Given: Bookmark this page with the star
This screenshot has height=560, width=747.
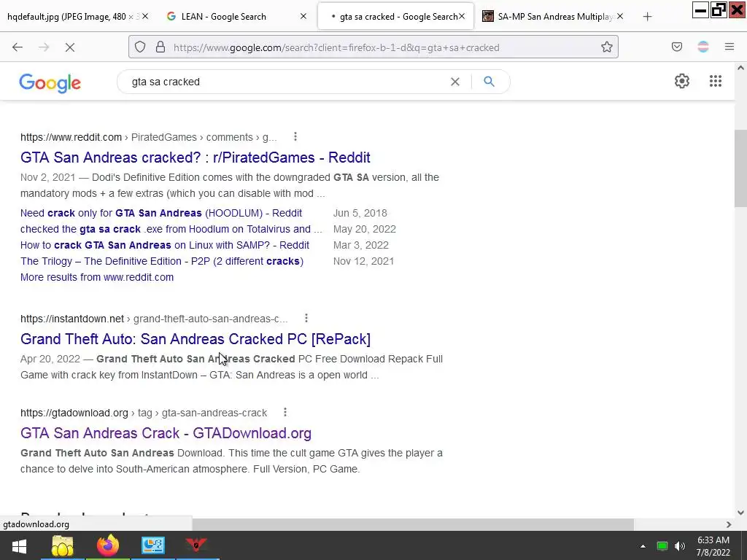Looking at the screenshot, I should click(x=606, y=47).
